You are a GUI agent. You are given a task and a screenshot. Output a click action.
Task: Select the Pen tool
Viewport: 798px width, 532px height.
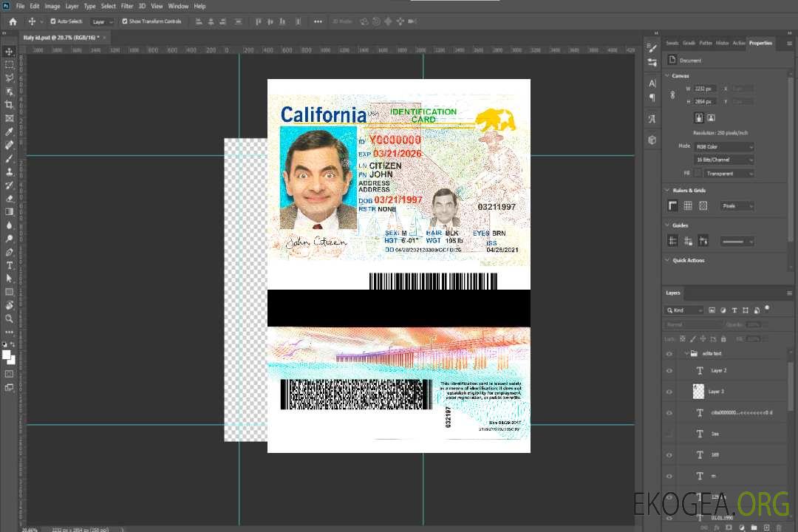[x=9, y=252]
